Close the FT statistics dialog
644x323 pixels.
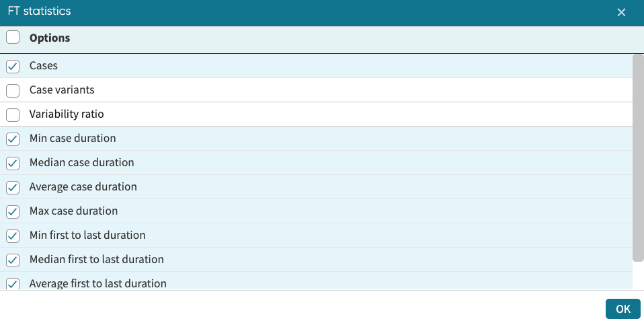tap(621, 12)
